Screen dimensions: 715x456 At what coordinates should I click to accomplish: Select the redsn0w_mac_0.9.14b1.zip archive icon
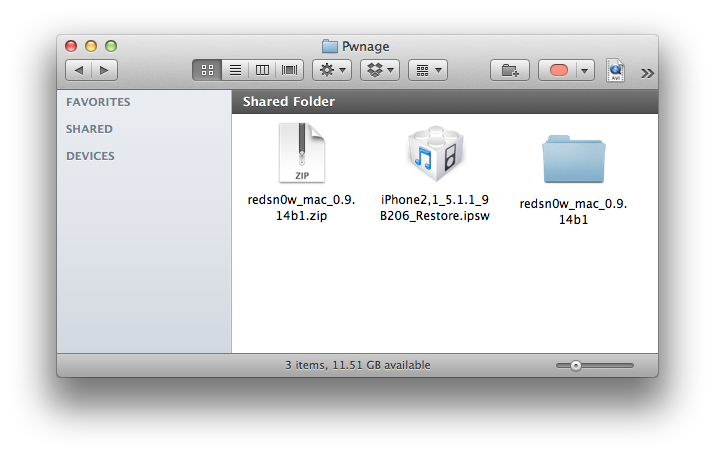coord(301,153)
